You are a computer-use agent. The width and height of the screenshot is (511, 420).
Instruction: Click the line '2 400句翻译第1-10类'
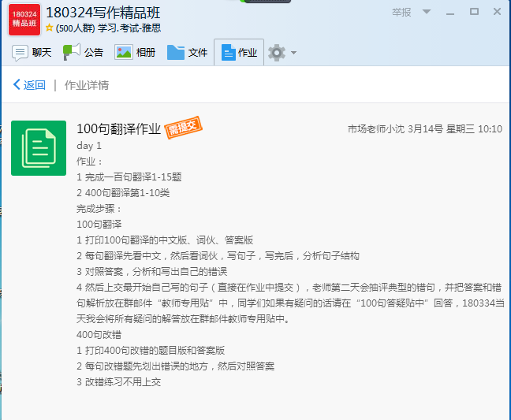coord(123,193)
